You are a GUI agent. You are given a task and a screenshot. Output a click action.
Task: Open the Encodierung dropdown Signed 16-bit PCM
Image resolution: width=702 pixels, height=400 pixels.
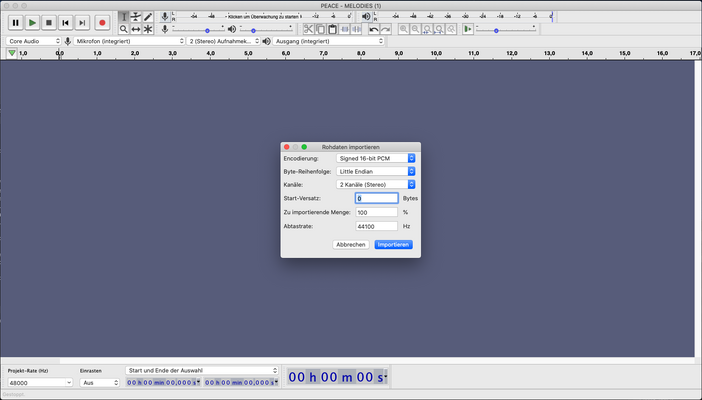(x=376, y=159)
